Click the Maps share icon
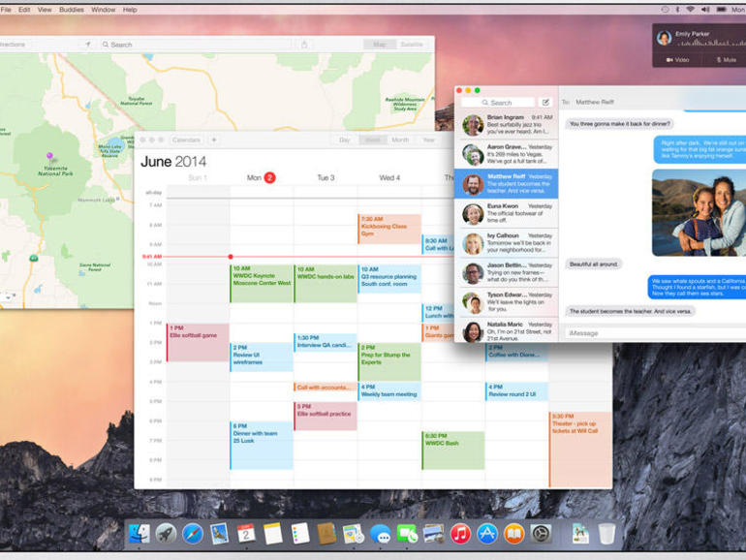746x560 pixels. 304,45
